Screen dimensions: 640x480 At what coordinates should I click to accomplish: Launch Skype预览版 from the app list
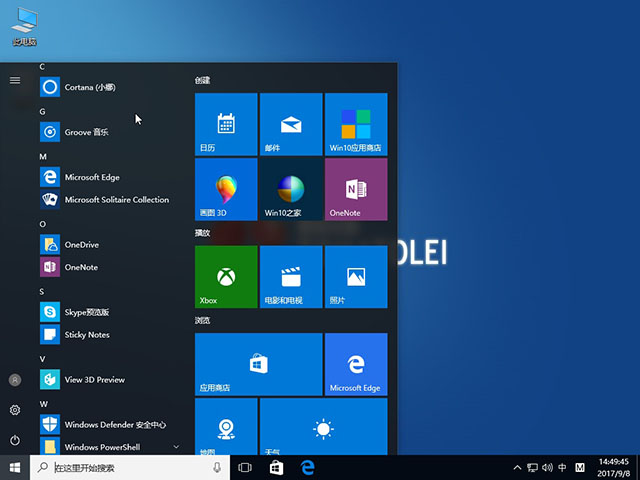(x=109, y=312)
